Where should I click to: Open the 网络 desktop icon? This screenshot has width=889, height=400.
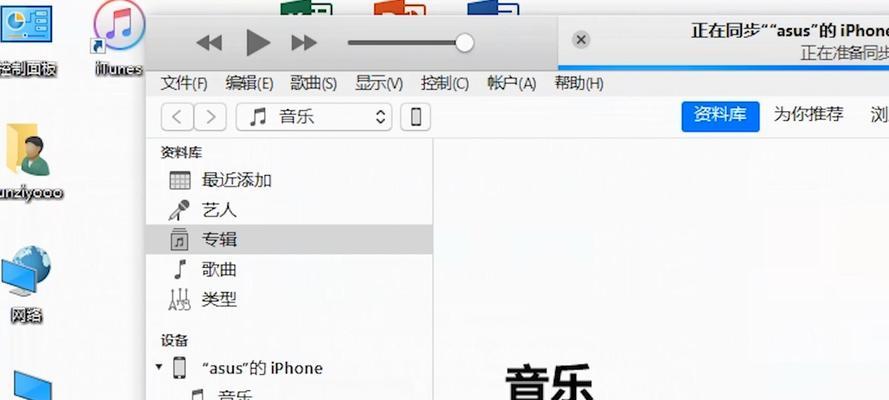coord(27,284)
